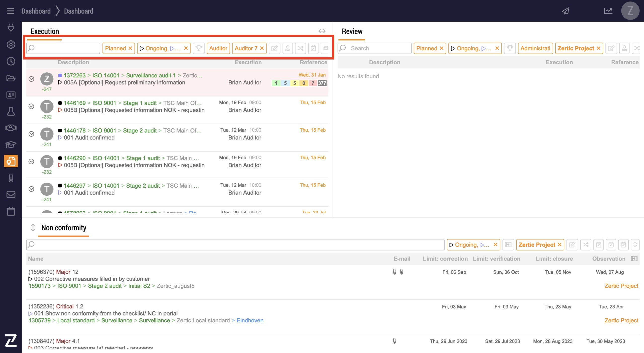Screen dimensions: 644x353
Task: Remove the Planned filter in Execution
Action: tap(130, 48)
